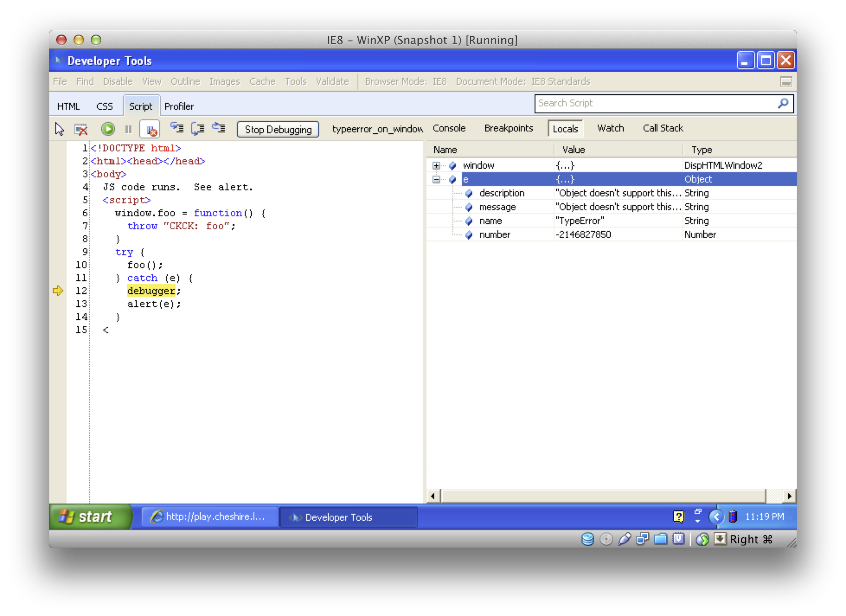Viewport: 846px width, 616px height.
Task: Click the Value column header
Action: pyautogui.click(x=618, y=150)
